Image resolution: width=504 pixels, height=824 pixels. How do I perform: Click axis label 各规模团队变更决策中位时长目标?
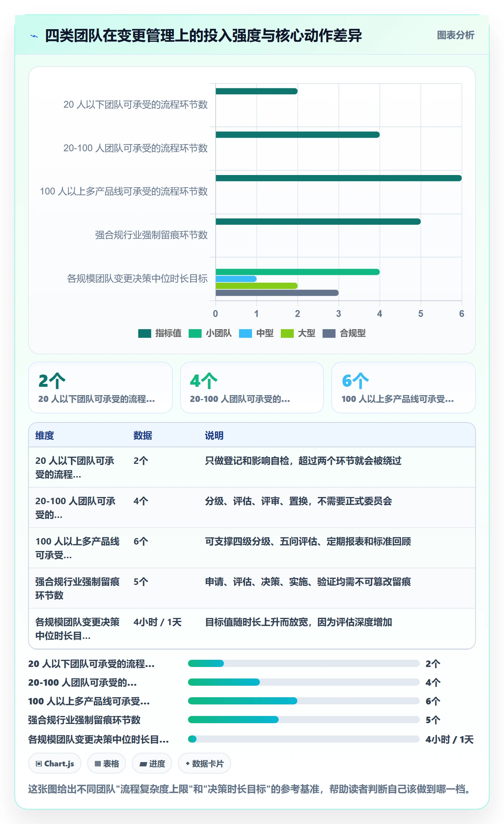[x=137, y=278]
